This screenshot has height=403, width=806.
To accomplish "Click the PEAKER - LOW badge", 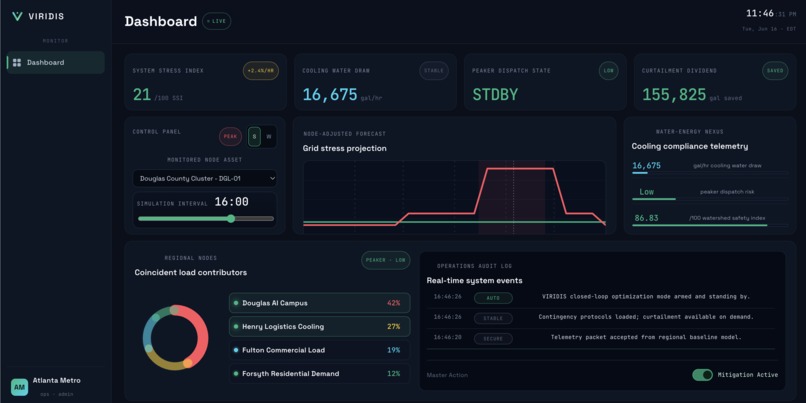I will 386,260.
